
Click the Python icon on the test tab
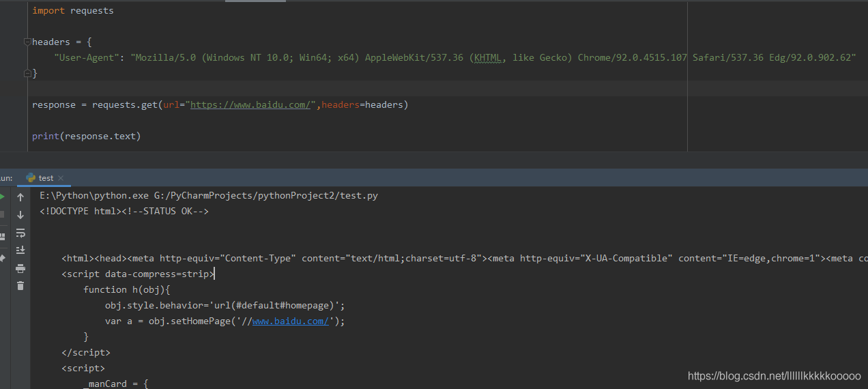31,178
